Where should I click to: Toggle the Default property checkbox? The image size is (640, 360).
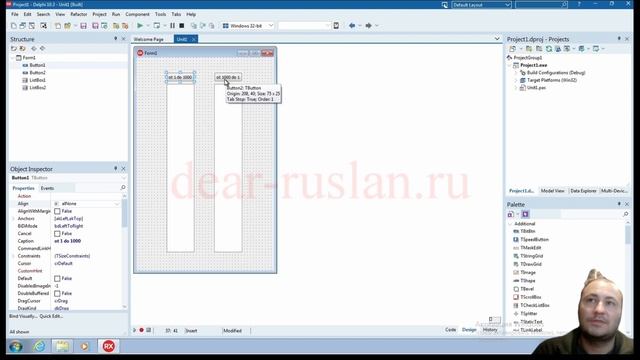(x=57, y=278)
